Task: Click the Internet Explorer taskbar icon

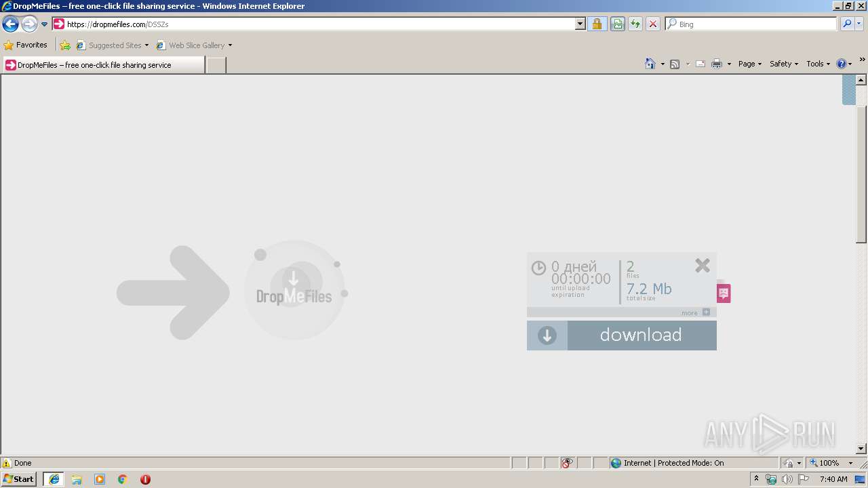Action: point(54,479)
